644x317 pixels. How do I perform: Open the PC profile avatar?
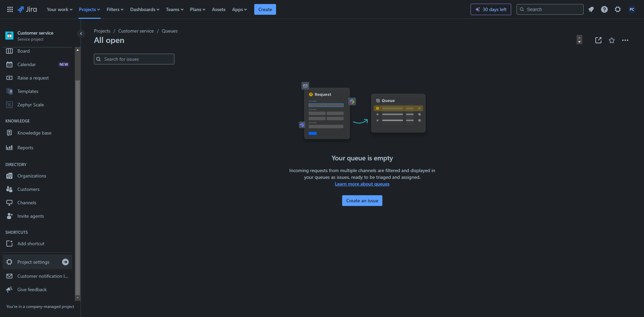coord(632,9)
